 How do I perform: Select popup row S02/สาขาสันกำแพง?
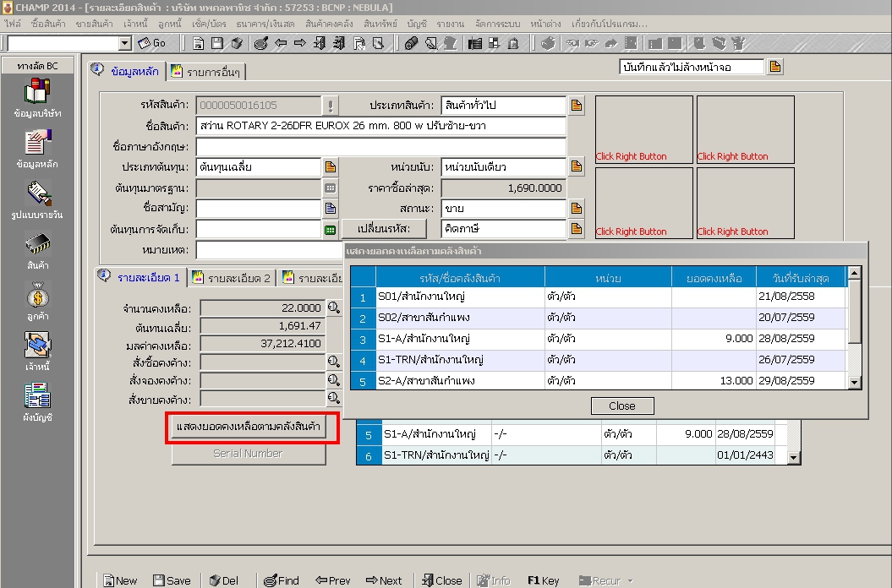[599, 318]
